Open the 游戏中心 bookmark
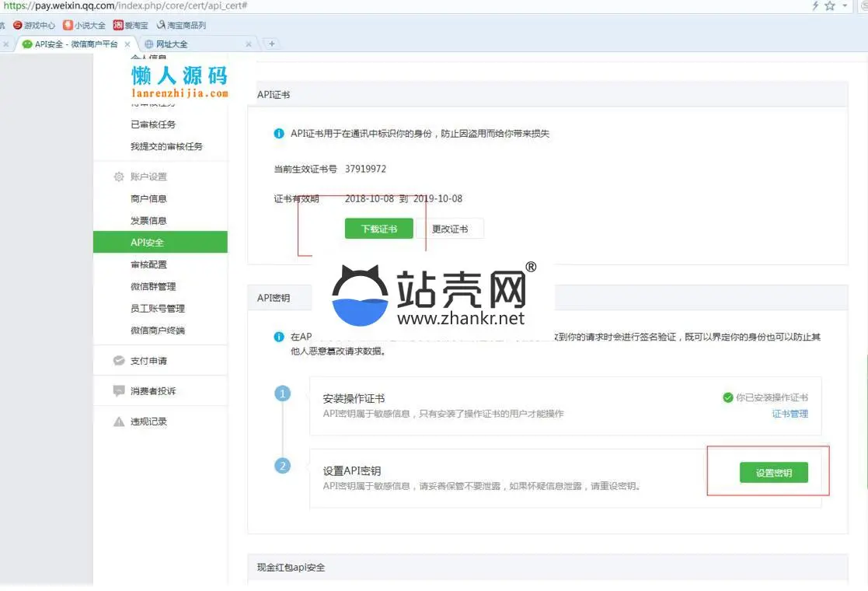The image size is (868, 591). pyautogui.click(x=33, y=25)
